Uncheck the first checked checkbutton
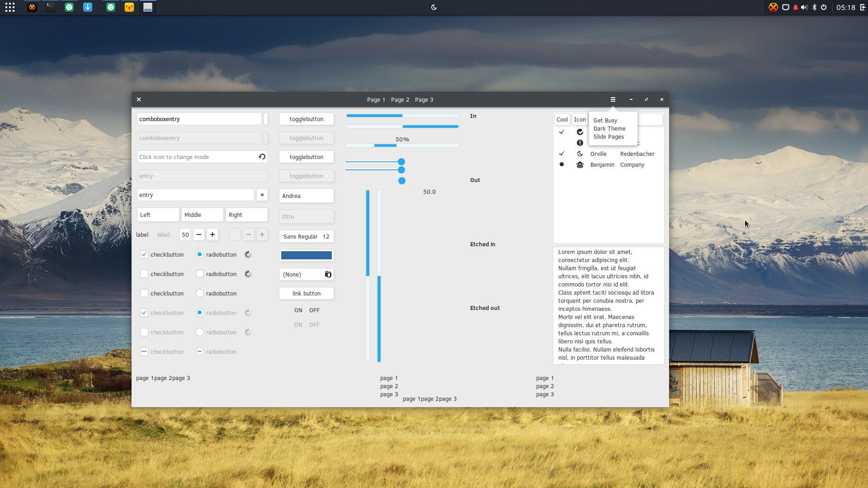 tap(144, 254)
